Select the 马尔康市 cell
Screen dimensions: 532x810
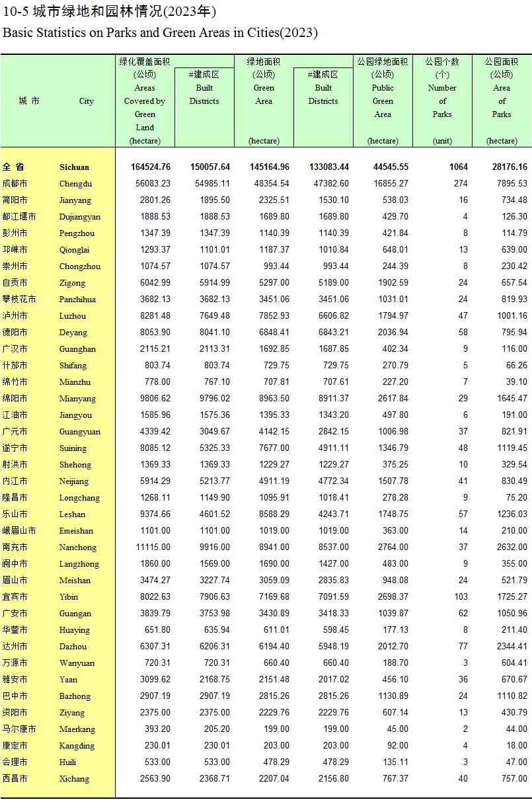click(x=19, y=729)
